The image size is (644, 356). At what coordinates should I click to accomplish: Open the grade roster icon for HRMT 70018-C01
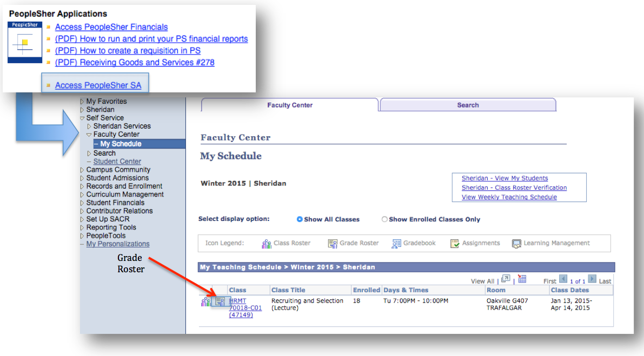(220, 303)
